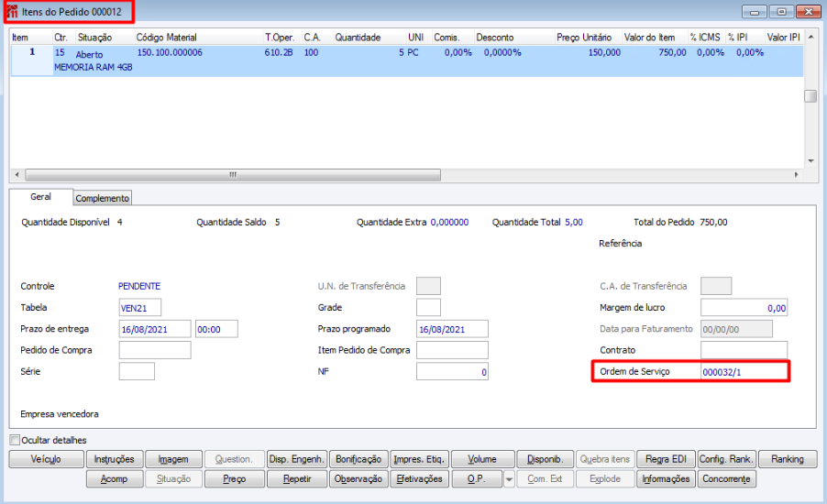Click the grid scroll-left arrow
Viewport: 827px width, 504px height.
tap(17, 174)
